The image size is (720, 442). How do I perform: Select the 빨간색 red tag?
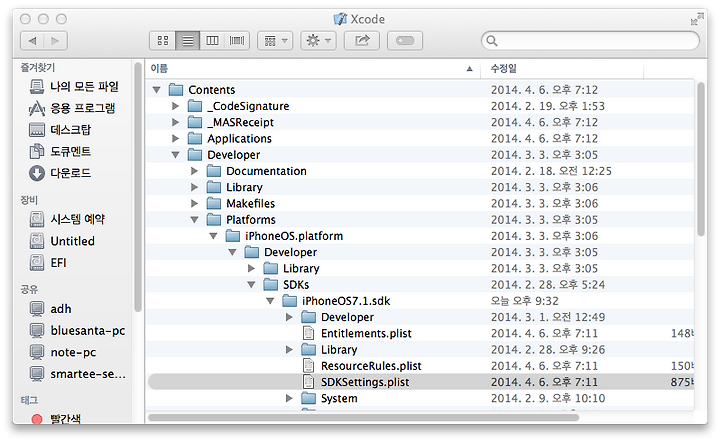tap(56, 418)
